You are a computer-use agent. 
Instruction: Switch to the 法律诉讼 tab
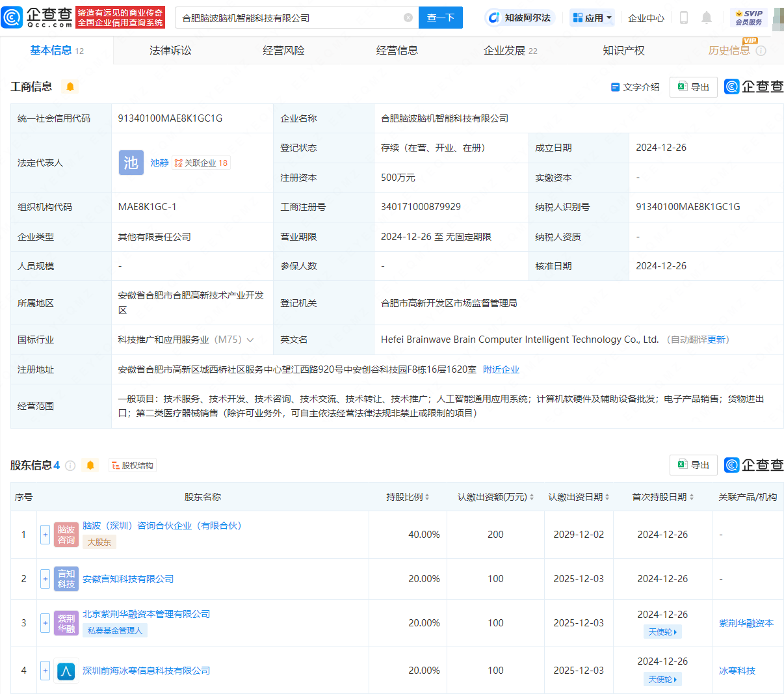click(170, 50)
